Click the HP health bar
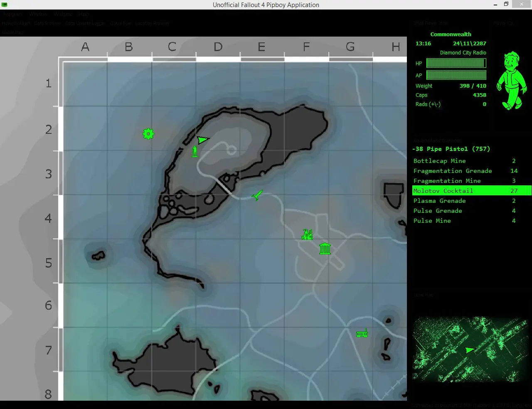The height and width of the screenshot is (409, 532). 456,63
